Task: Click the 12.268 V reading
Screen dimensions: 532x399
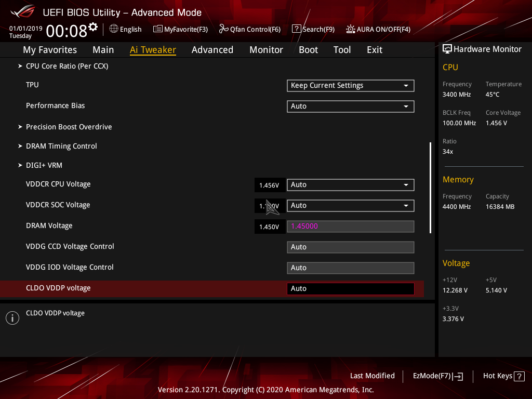Action: tap(455, 290)
